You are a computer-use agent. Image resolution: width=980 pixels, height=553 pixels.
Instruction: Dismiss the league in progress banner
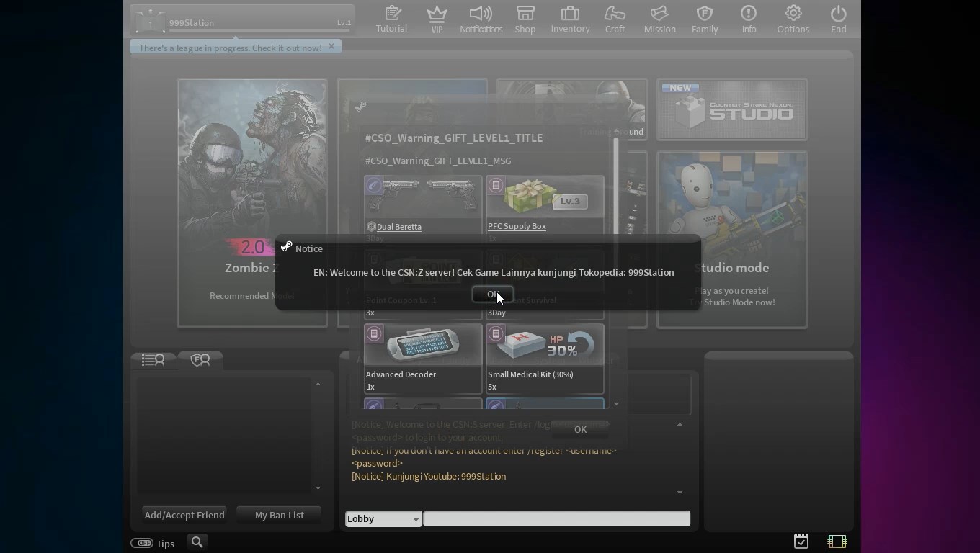tap(331, 47)
